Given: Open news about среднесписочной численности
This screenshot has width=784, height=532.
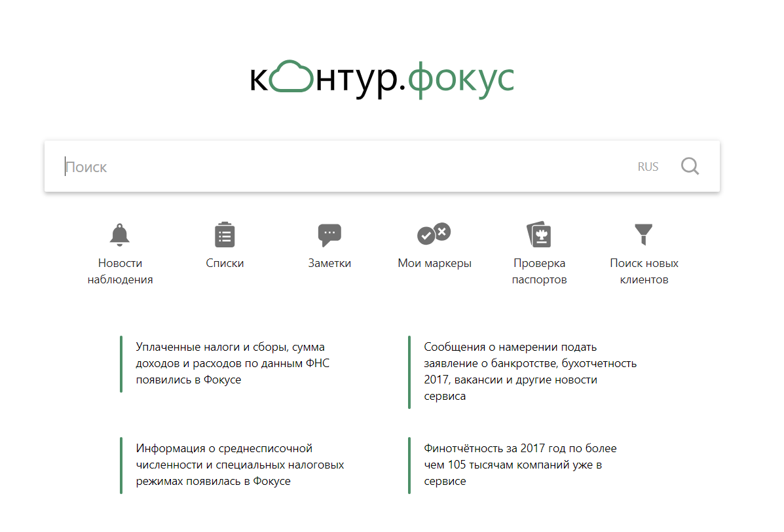Looking at the screenshot, I should pos(240,465).
